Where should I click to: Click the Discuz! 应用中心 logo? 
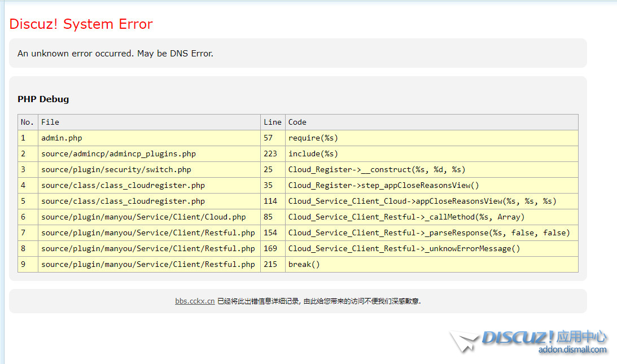(x=544, y=337)
